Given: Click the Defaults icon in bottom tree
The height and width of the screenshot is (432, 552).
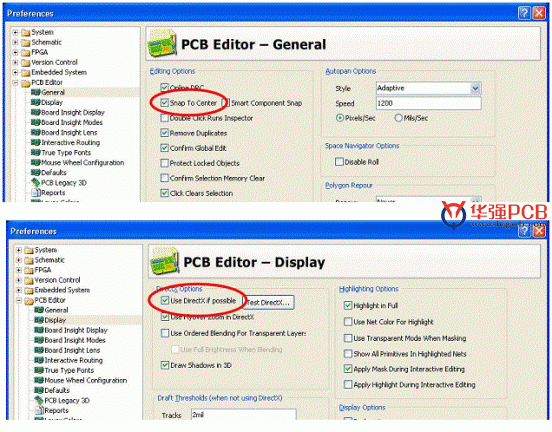Looking at the screenshot, I should click(38, 390).
